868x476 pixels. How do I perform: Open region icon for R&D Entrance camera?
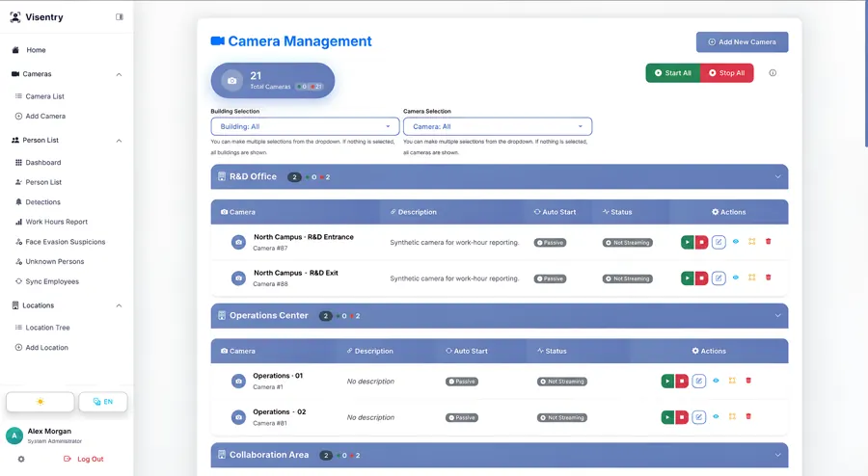click(x=751, y=242)
